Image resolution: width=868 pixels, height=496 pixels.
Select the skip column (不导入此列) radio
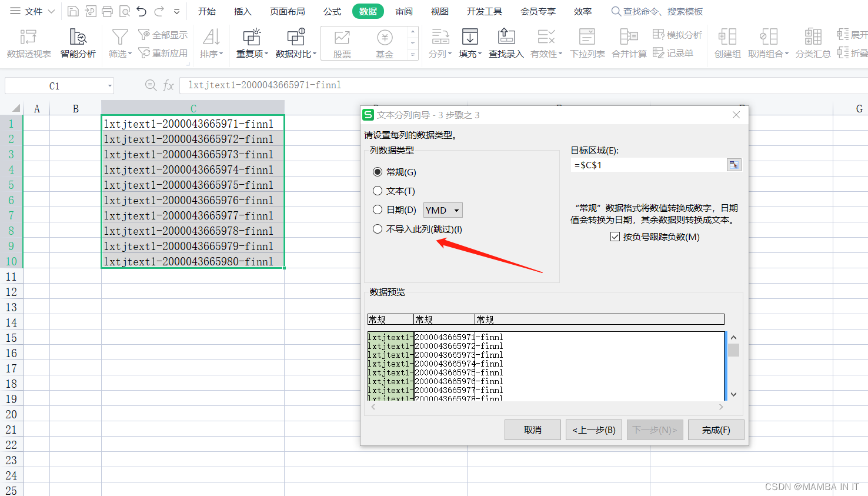point(378,229)
